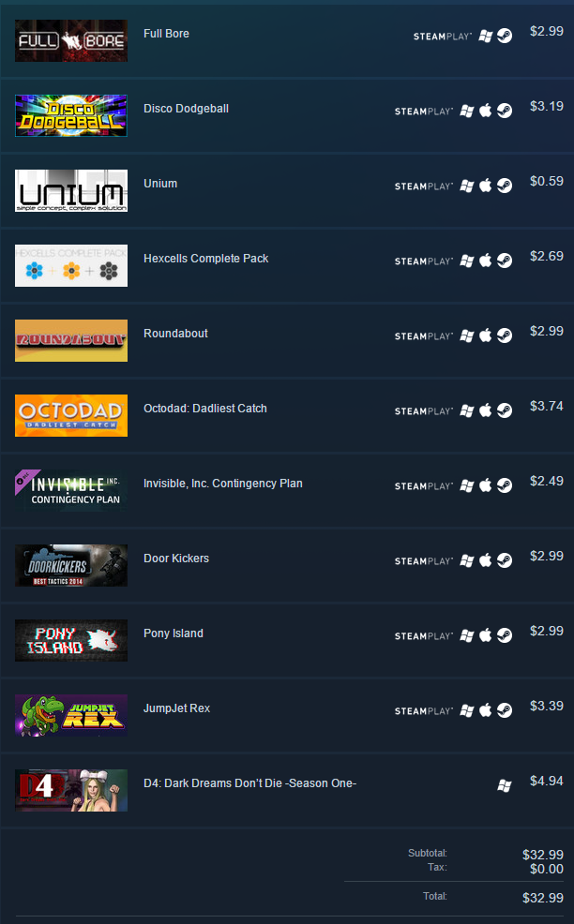Click the SteamPlay logo on the Door Kickers row
The width and height of the screenshot is (574, 924).
point(424,561)
